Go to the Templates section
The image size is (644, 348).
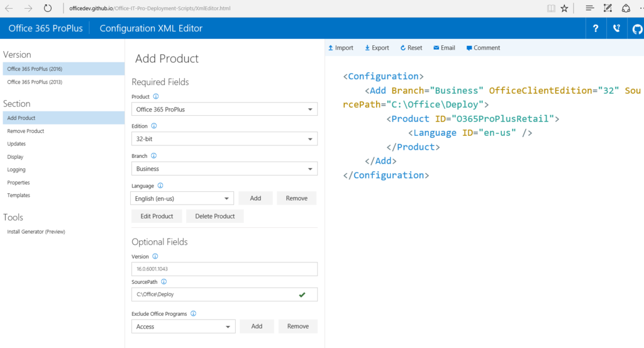click(19, 196)
